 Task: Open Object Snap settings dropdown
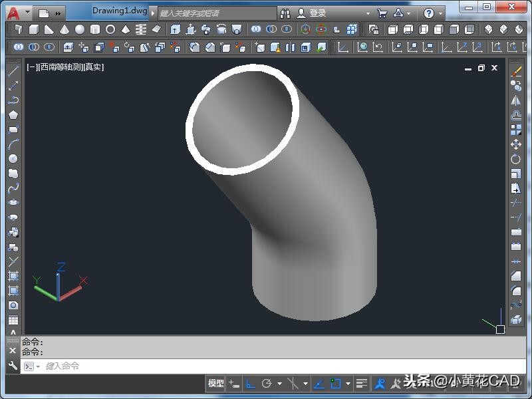348,384
